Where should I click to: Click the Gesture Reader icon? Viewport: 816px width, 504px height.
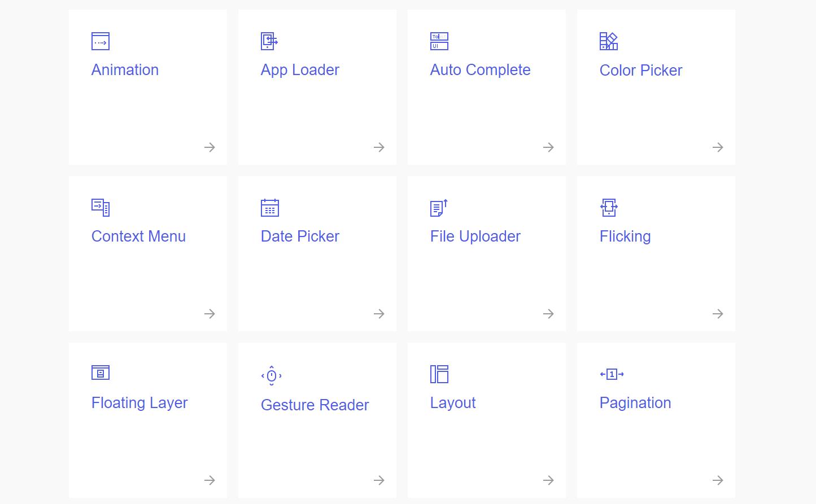click(272, 375)
